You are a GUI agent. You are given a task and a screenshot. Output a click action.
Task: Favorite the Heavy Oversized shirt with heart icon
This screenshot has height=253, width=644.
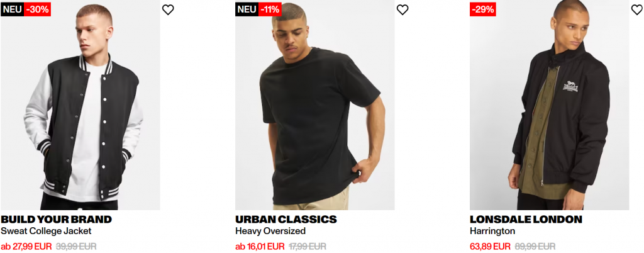402,9
